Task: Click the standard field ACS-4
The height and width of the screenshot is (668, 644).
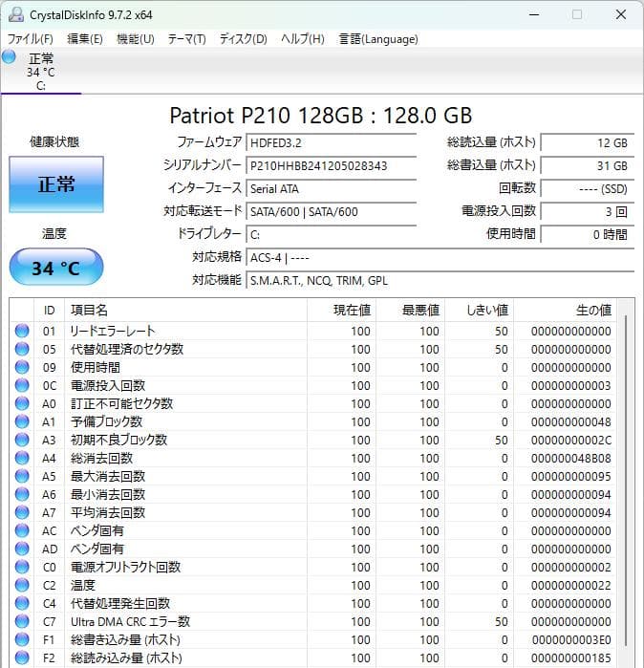Action: [x=440, y=258]
